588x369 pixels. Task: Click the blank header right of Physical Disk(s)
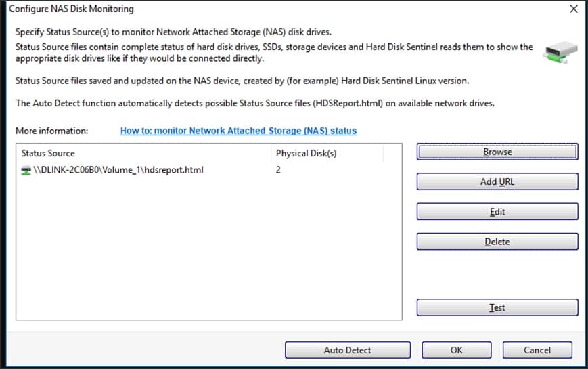[x=392, y=154]
